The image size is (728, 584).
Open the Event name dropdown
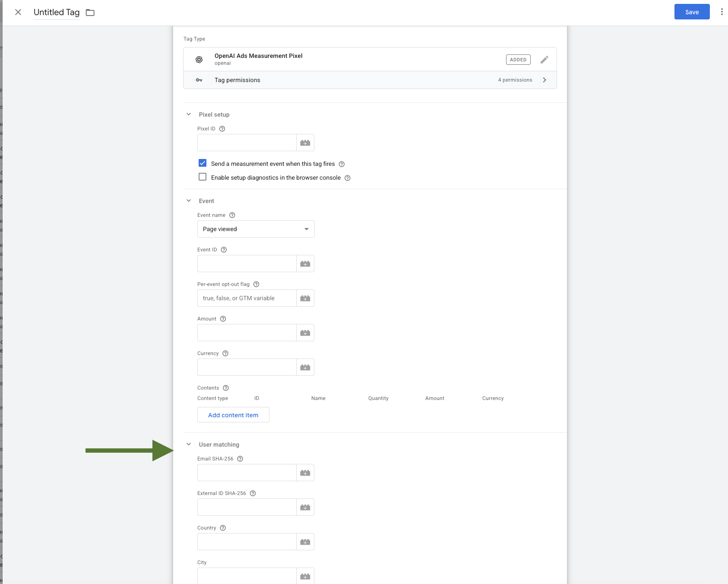256,229
